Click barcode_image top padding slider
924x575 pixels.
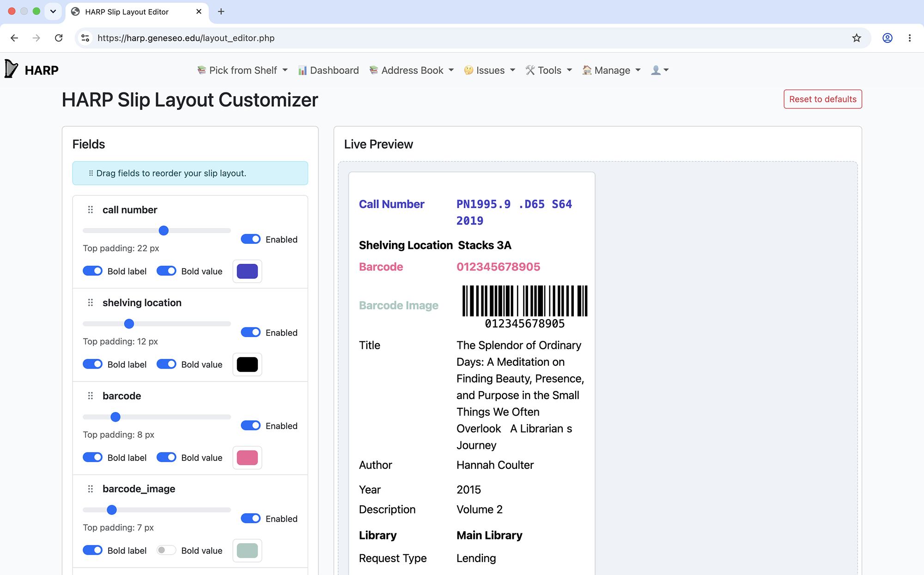click(x=157, y=510)
